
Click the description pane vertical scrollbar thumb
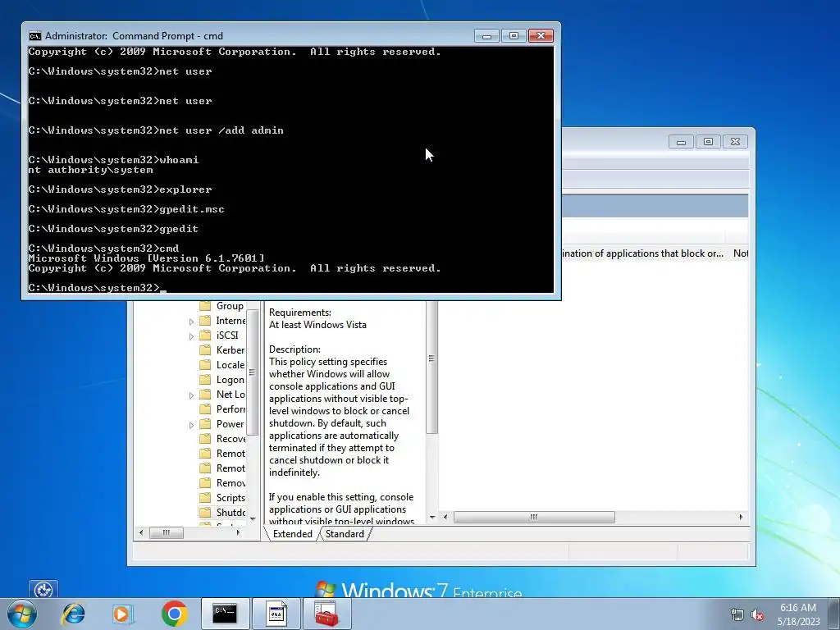(431, 367)
